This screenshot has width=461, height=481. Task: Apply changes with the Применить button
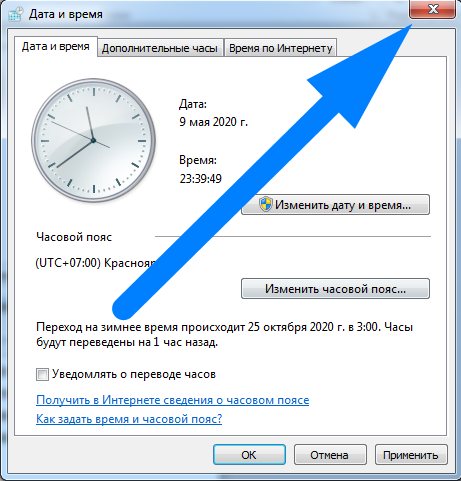click(x=411, y=455)
